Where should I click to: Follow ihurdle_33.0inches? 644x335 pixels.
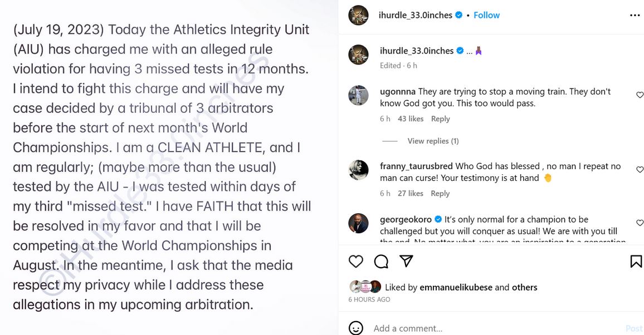(486, 16)
